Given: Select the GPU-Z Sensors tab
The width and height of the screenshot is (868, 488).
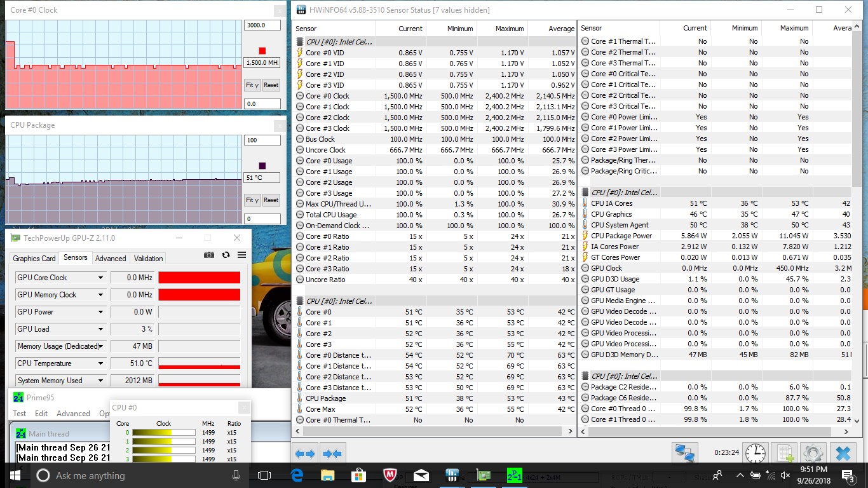Looking at the screenshot, I should pyautogui.click(x=76, y=257).
